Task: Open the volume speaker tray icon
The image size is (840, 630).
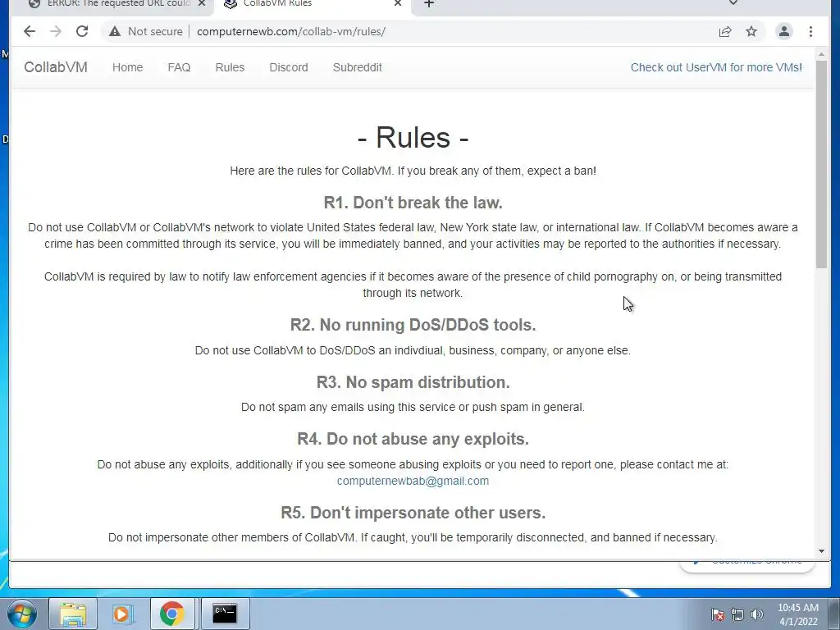Action: pos(756,614)
